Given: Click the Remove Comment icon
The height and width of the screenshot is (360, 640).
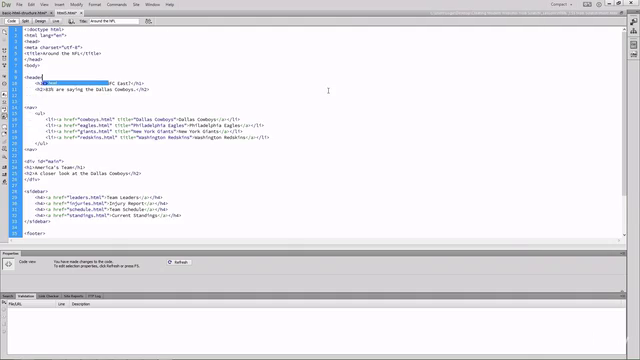Looking at the screenshot, I should pos(4,134).
